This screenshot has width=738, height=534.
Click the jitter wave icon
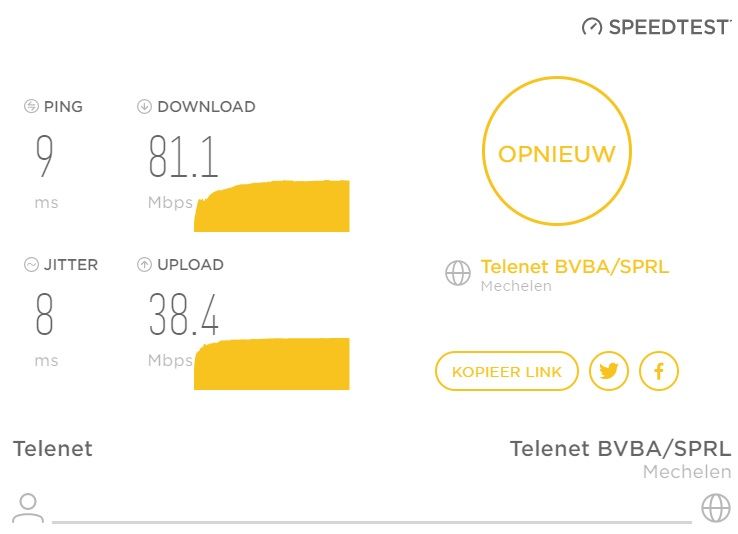[x=31, y=264]
